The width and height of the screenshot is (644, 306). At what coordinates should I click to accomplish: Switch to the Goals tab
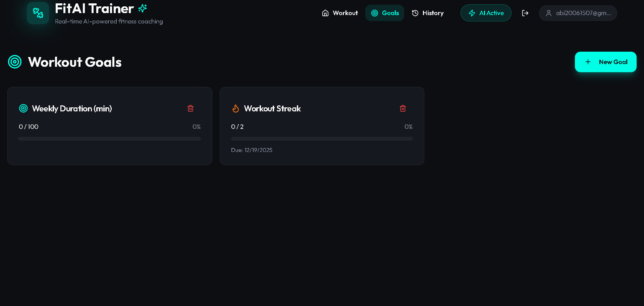coord(385,13)
